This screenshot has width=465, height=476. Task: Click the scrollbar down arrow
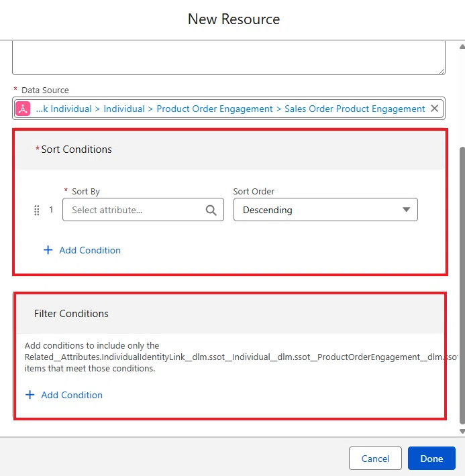click(462, 431)
